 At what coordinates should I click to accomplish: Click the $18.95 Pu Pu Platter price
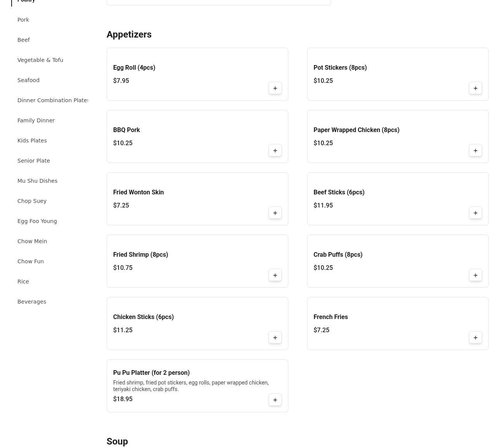pos(123,399)
